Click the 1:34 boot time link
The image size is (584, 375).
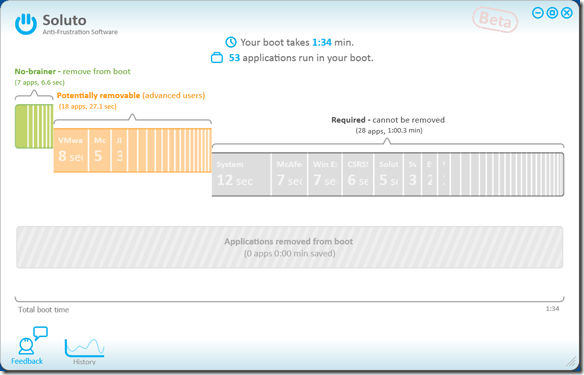coord(322,42)
